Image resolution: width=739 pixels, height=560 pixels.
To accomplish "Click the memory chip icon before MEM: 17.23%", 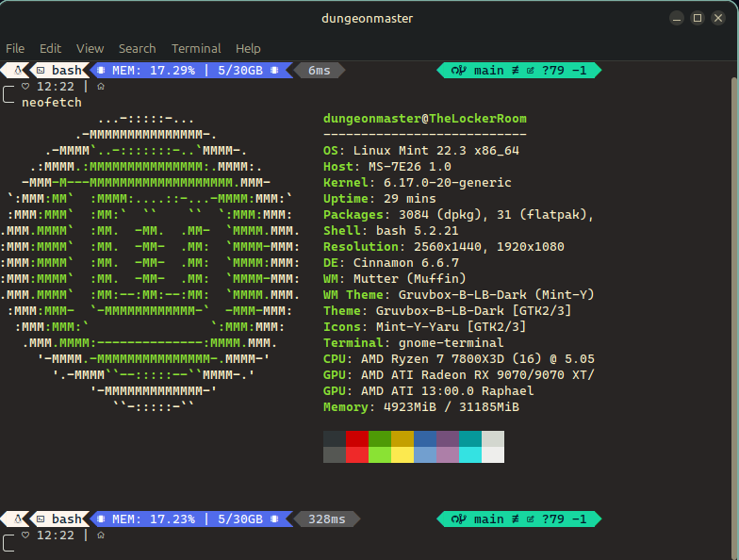I will click(x=101, y=519).
